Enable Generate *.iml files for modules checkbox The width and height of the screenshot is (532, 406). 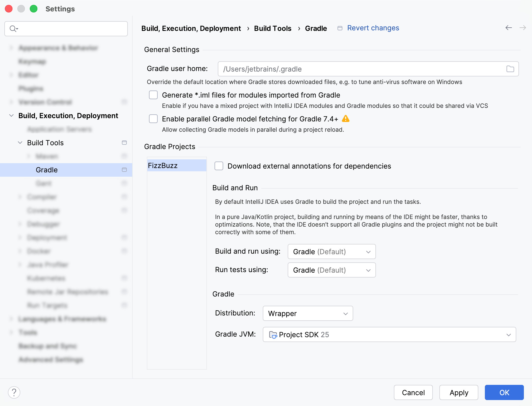click(153, 95)
